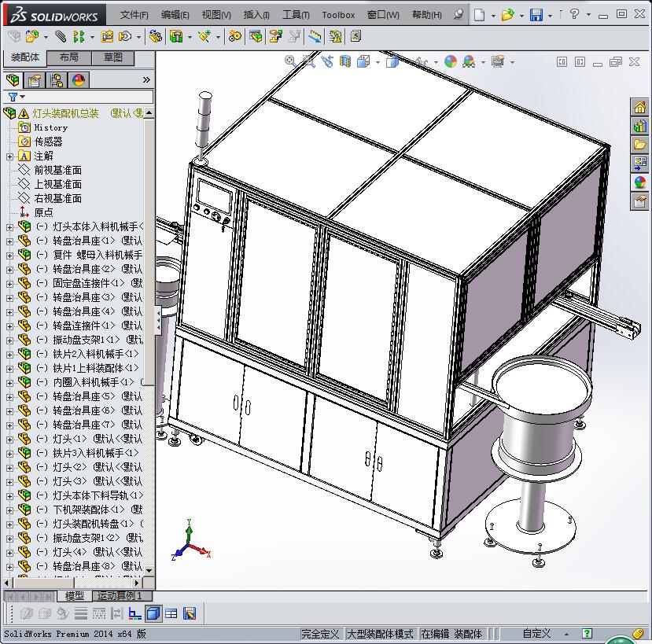The height and width of the screenshot is (644, 652).
Task: Click the View Orientation cube icon
Action: (363, 61)
